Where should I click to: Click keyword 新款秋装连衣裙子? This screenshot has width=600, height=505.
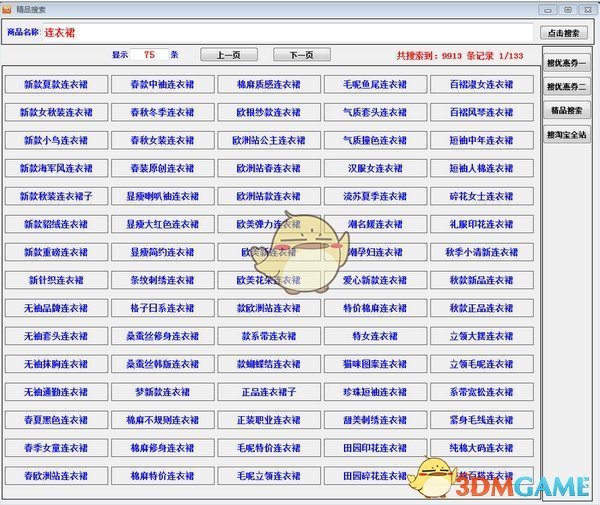[56, 196]
